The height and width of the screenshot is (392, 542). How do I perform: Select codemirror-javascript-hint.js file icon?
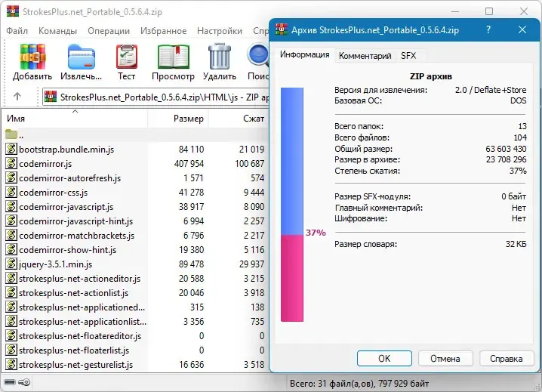[x=11, y=221]
